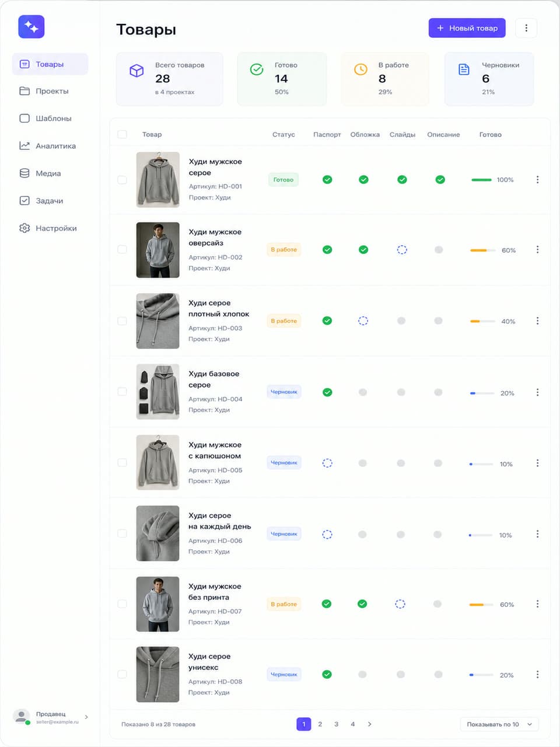Open the Показывать по 10 dropdown

click(x=499, y=724)
